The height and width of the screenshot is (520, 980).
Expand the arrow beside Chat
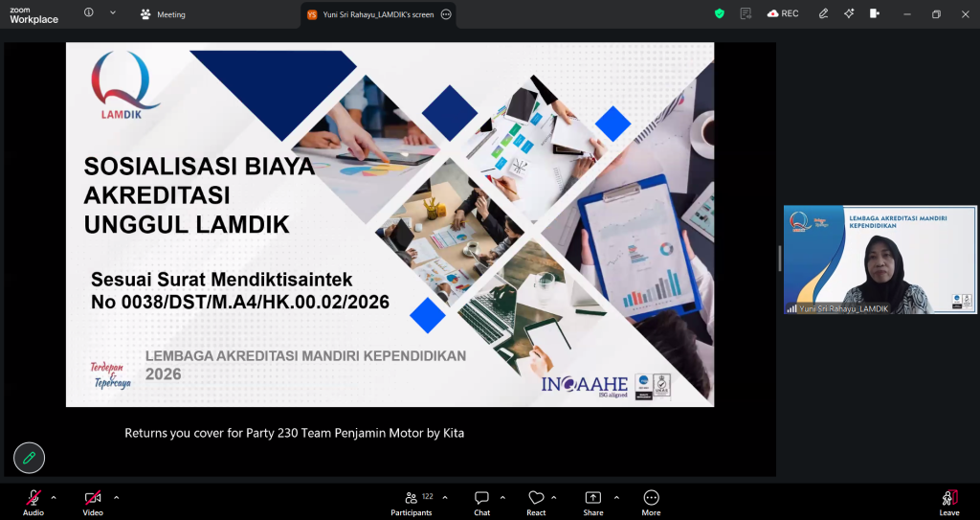(x=502, y=497)
